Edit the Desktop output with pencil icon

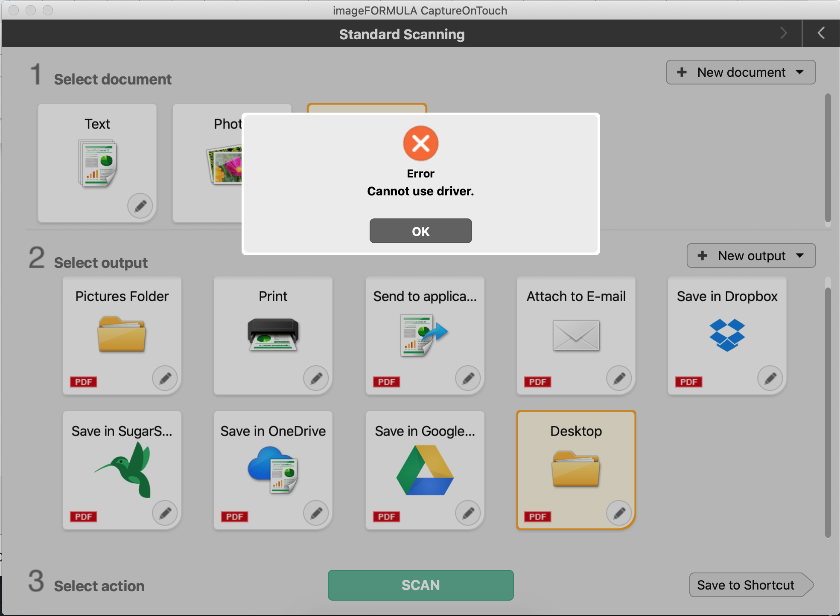pos(619,513)
